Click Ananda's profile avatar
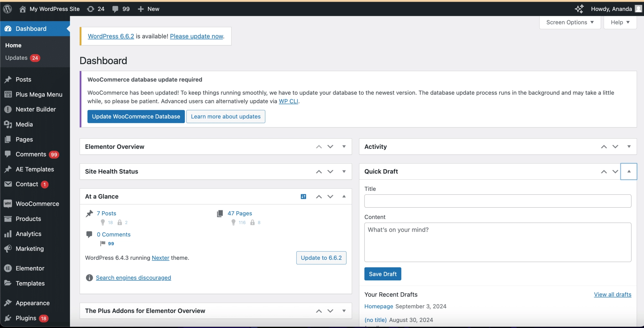 pyautogui.click(x=638, y=9)
